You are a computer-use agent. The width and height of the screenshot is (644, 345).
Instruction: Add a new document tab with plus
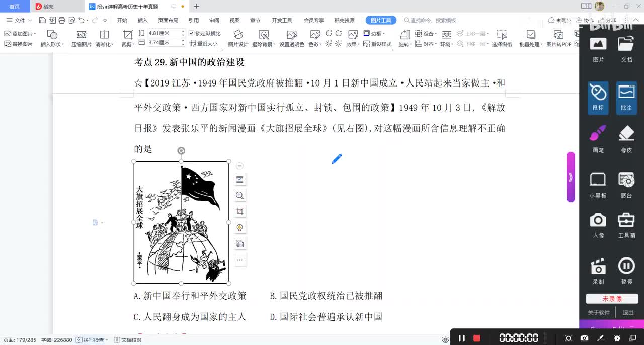click(x=196, y=7)
